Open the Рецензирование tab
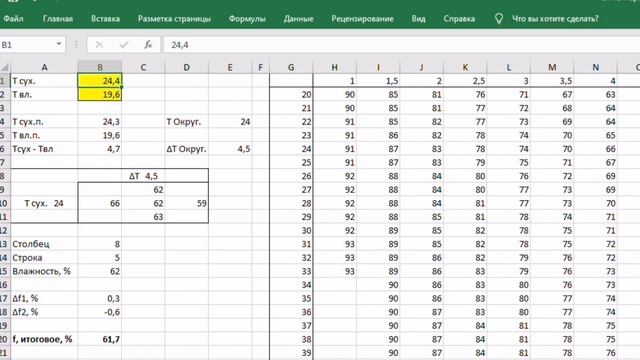This screenshot has width=640, height=360. 362,19
